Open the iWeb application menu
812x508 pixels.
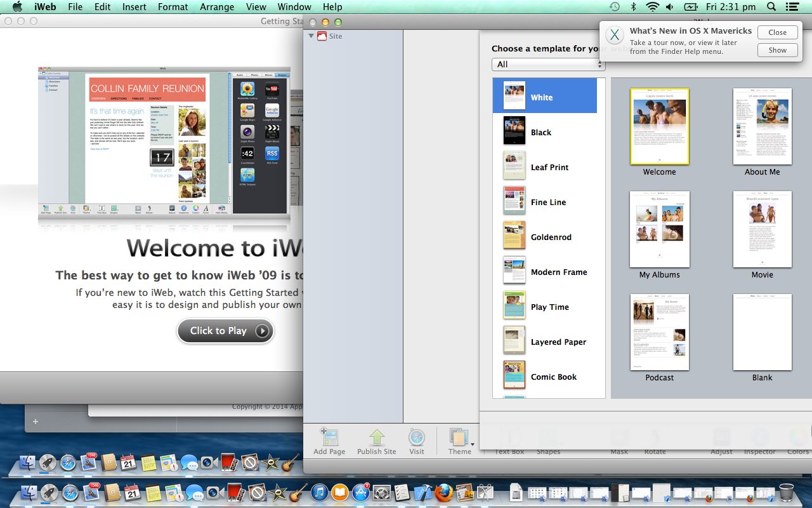pos(44,7)
